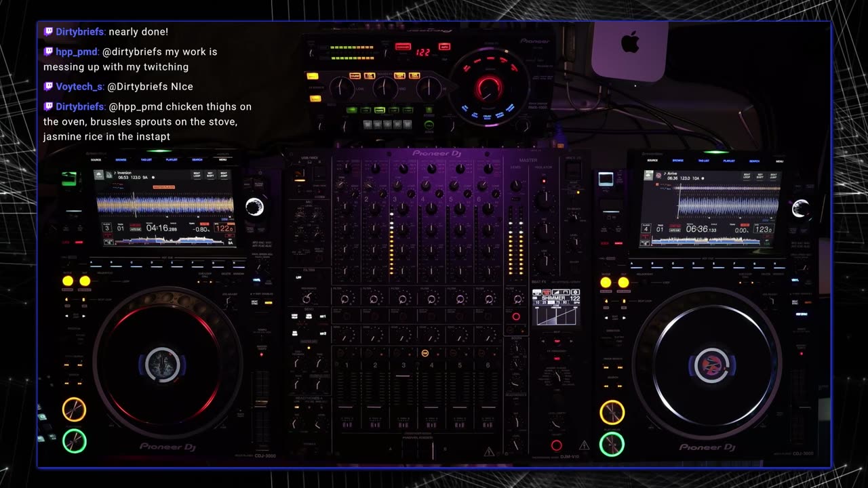Screen dimensions: 868x488
Task: Click Twitch badge beside the chicken thighs message
Action: click(48, 106)
